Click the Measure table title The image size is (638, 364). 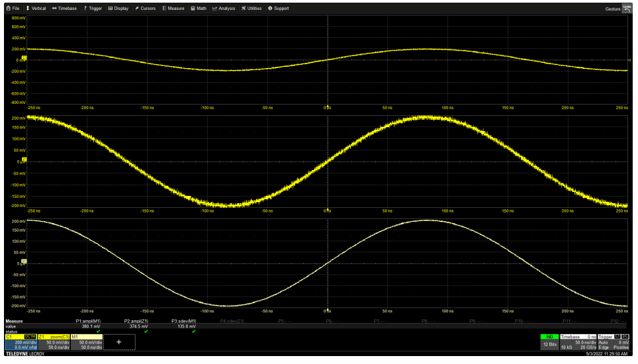point(14,321)
